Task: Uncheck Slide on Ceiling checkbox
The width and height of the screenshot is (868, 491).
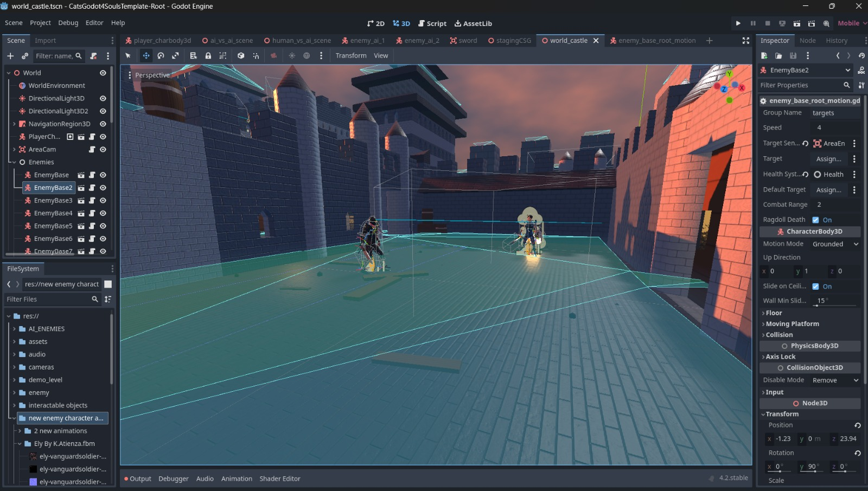Action: coord(815,286)
